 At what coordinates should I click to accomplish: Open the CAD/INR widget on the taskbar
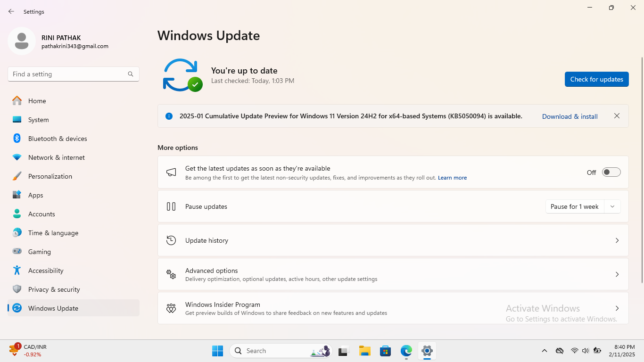[28, 351]
